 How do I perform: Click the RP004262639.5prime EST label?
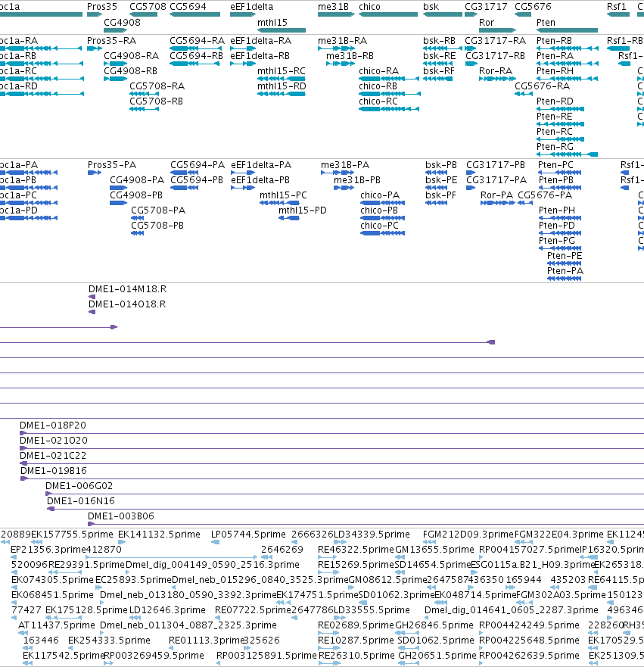tap(529, 656)
